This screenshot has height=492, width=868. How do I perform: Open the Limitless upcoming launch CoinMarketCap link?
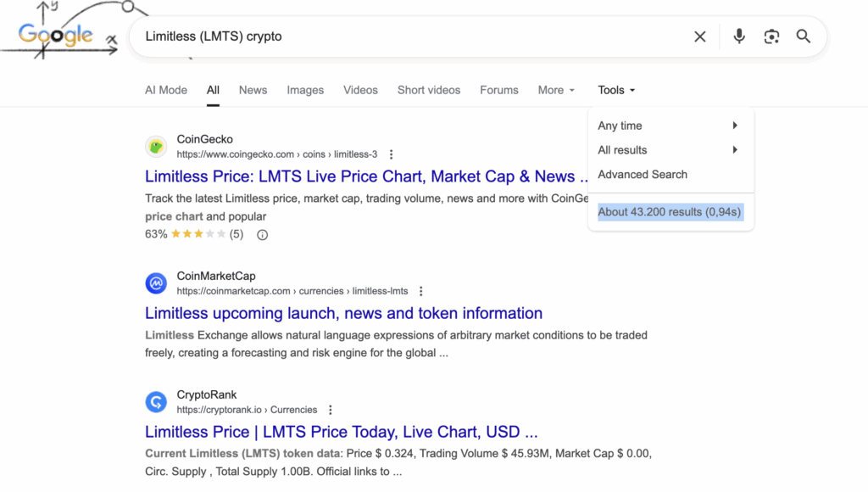click(343, 313)
